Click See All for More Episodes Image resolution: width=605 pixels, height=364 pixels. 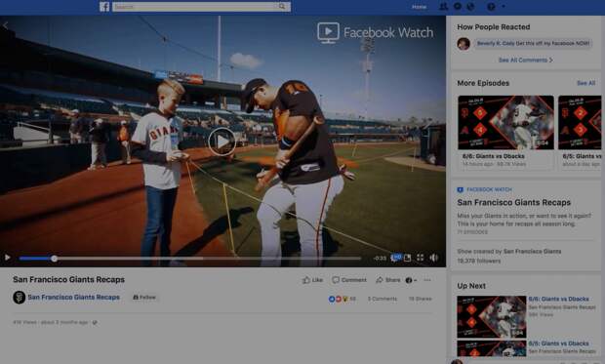(x=585, y=83)
